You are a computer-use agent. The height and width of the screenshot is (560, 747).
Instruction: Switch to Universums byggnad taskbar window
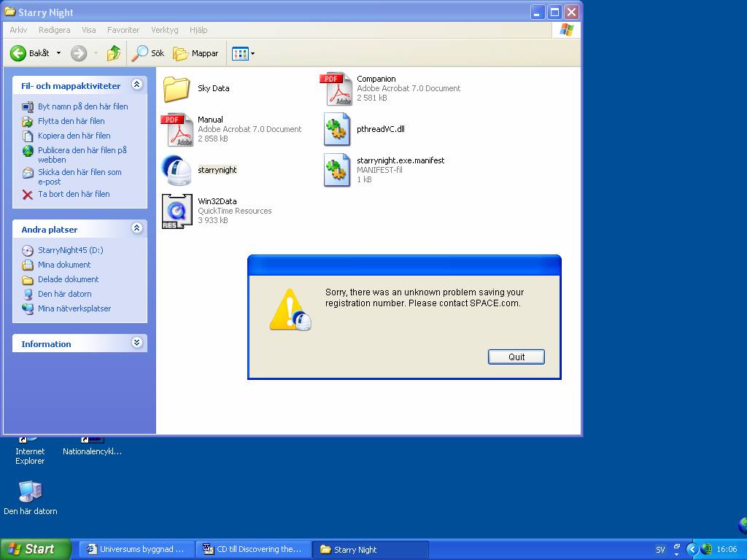click(136, 549)
